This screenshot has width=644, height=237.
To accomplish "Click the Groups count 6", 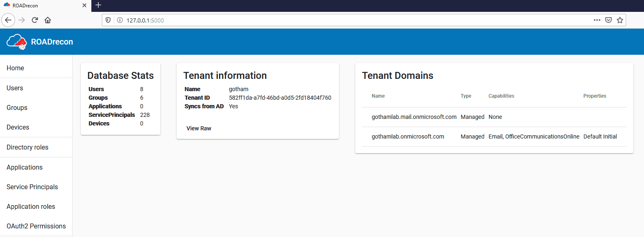I will [x=142, y=98].
